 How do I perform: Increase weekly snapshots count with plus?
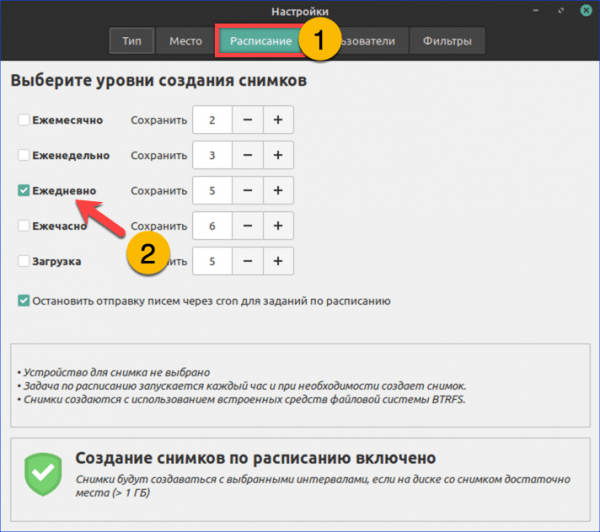tap(278, 155)
